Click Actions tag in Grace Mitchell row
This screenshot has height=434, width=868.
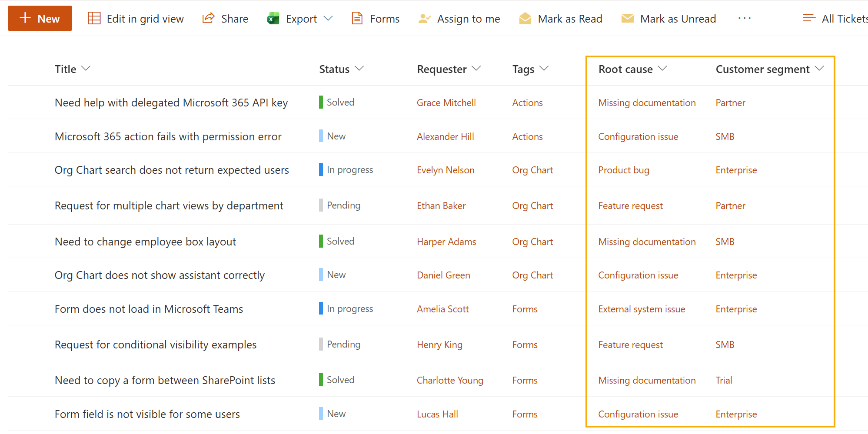point(527,103)
